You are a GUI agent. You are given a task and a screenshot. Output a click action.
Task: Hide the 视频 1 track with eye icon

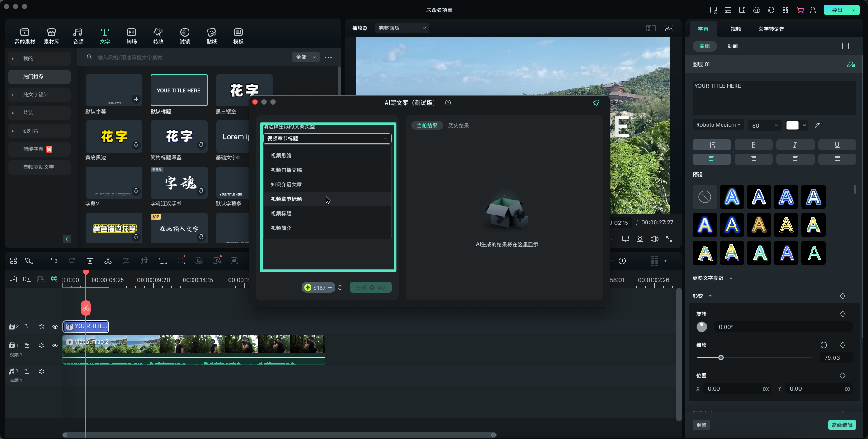point(55,345)
